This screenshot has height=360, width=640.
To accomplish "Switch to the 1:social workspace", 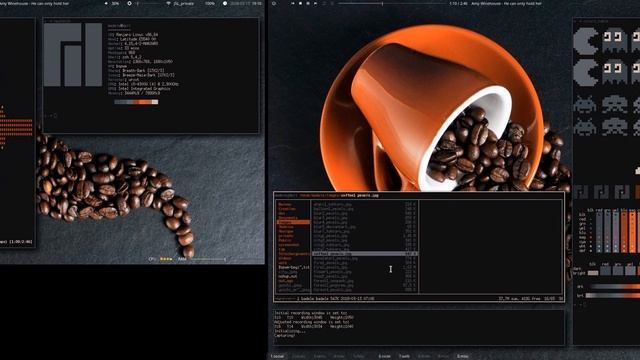I will tap(278, 356).
